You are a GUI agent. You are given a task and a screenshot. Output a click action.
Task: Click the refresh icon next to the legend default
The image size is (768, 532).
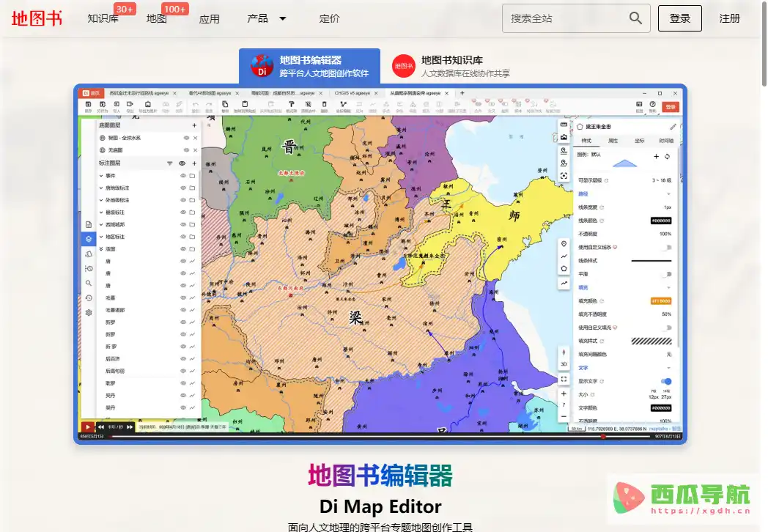[x=667, y=156]
